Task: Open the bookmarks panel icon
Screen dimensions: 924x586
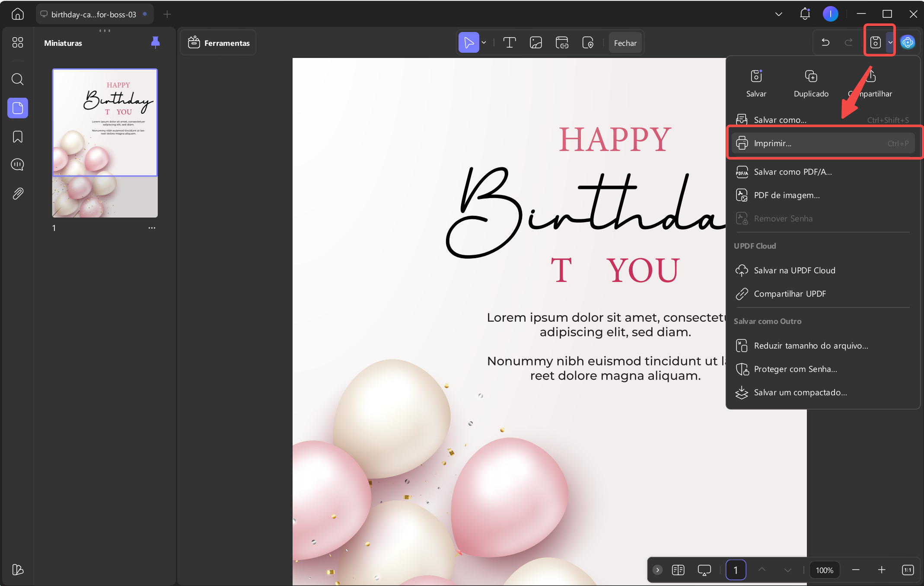Action: [17, 137]
